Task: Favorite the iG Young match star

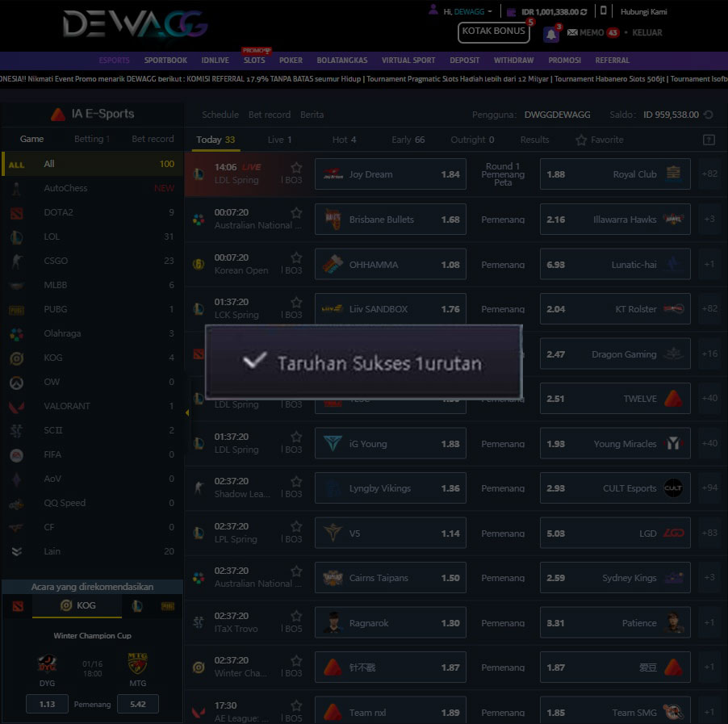Action: (x=296, y=437)
